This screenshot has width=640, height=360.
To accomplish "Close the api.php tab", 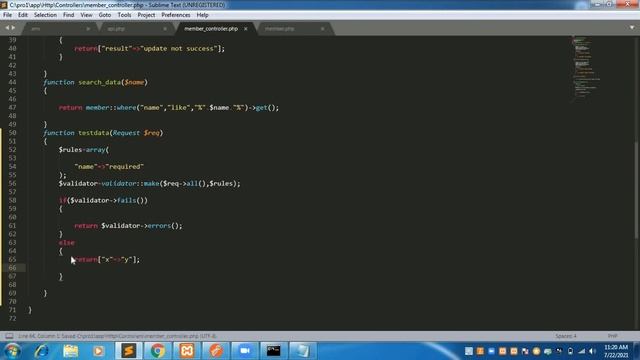I will point(165,29).
